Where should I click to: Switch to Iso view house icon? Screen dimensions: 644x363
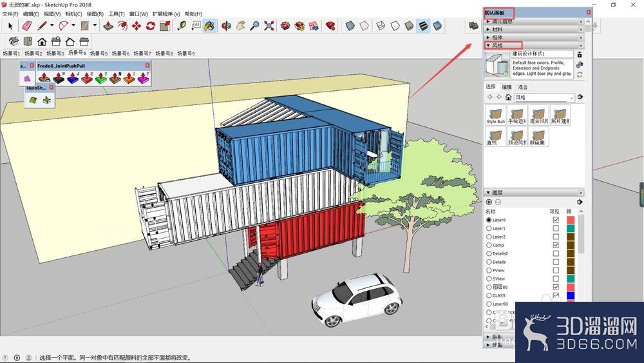click(14, 41)
